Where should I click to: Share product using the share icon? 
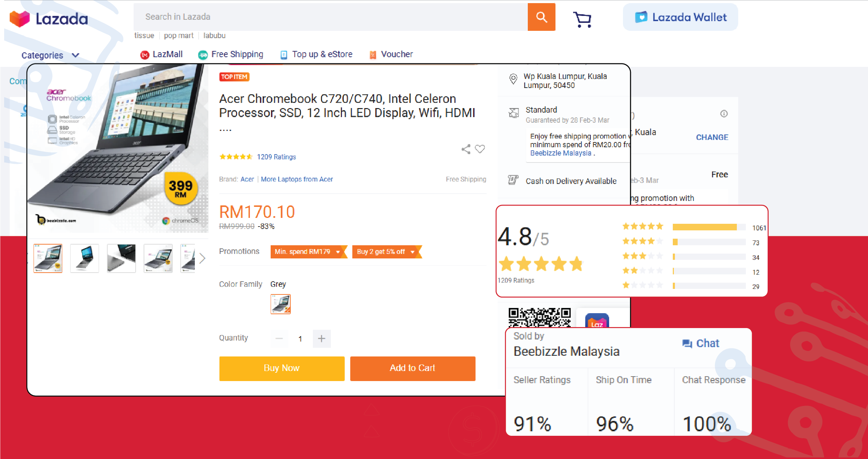pyautogui.click(x=466, y=149)
